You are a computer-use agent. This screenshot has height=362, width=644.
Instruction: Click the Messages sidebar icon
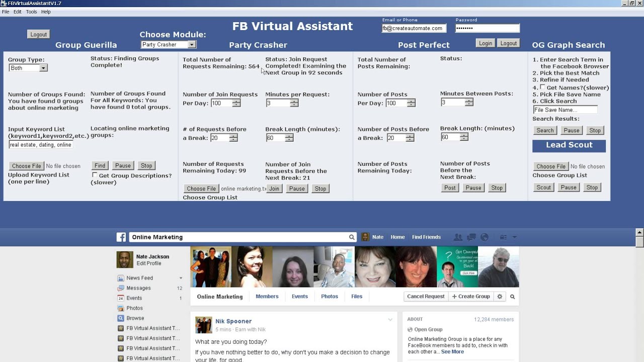click(121, 288)
